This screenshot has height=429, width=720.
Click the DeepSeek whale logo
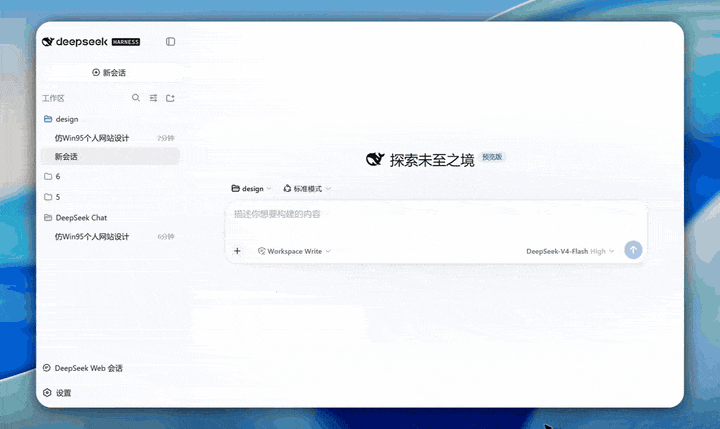[48, 42]
